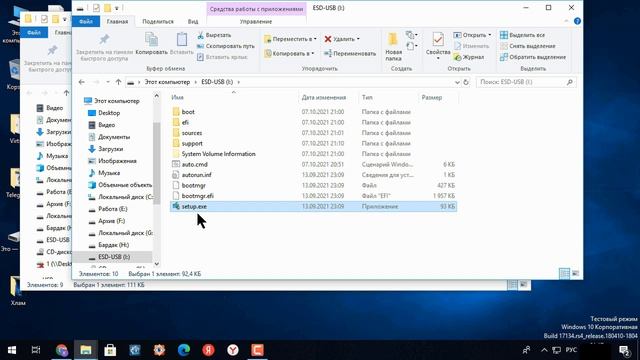Click the Rename (Переименовать) button
This screenshot has width=640, height=360.
point(350,53)
